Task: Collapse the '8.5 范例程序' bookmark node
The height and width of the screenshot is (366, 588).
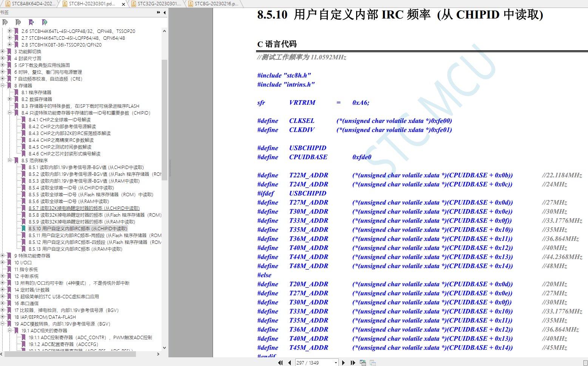Action: pos(10,161)
